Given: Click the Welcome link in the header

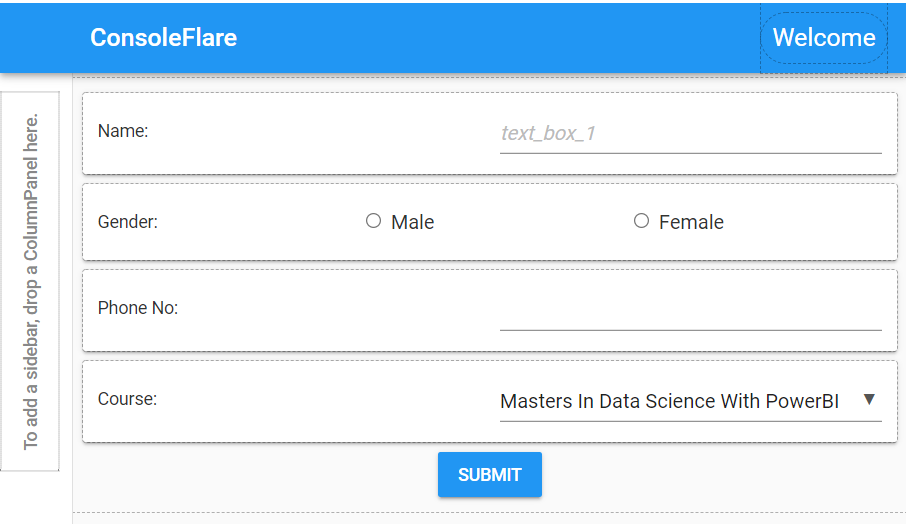Looking at the screenshot, I should (823, 38).
